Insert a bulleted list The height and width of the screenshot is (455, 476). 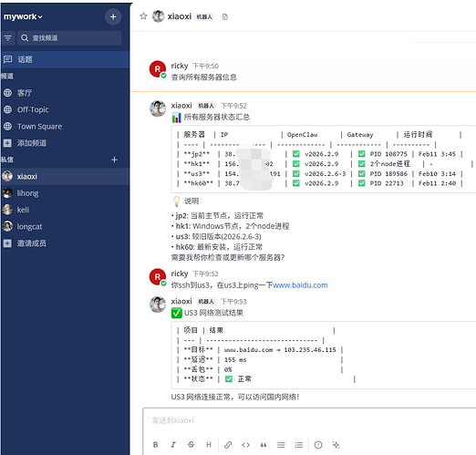(281, 445)
